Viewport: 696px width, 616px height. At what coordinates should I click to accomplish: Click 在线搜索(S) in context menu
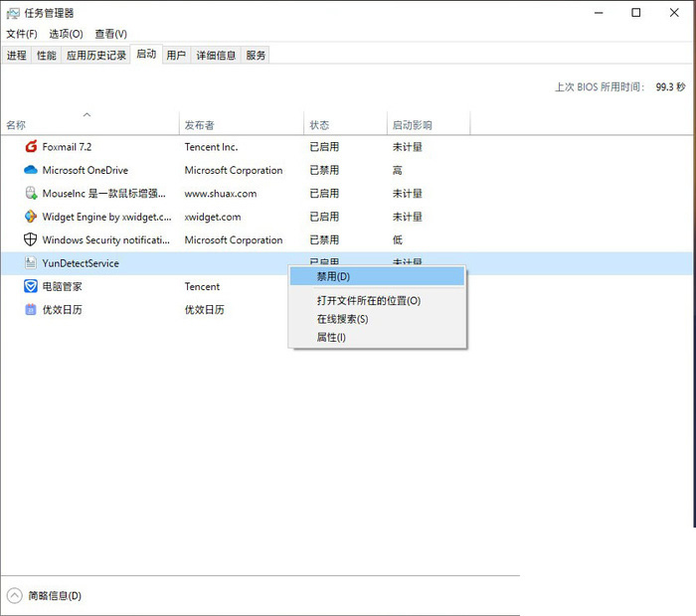342,319
